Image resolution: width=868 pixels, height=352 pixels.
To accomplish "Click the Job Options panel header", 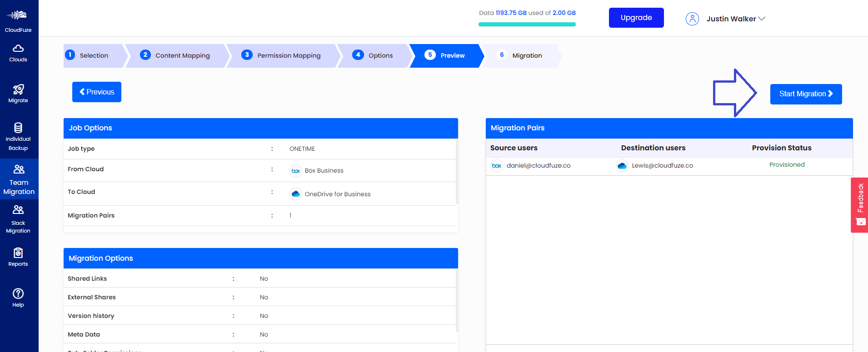I will coord(261,128).
